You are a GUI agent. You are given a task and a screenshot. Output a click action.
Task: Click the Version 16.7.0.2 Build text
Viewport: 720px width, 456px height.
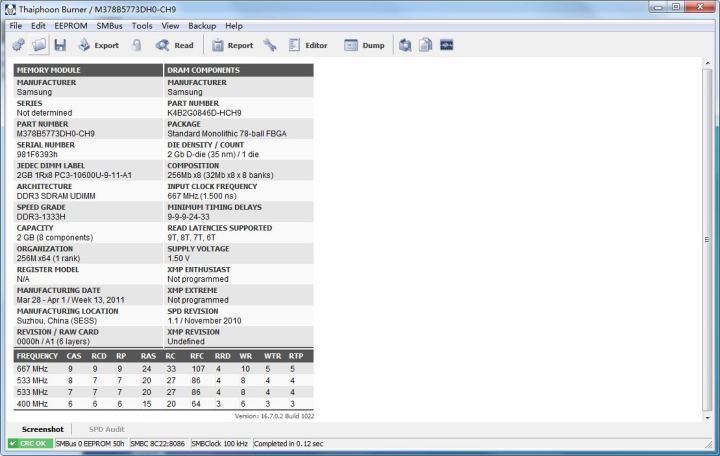coord(275,416)
